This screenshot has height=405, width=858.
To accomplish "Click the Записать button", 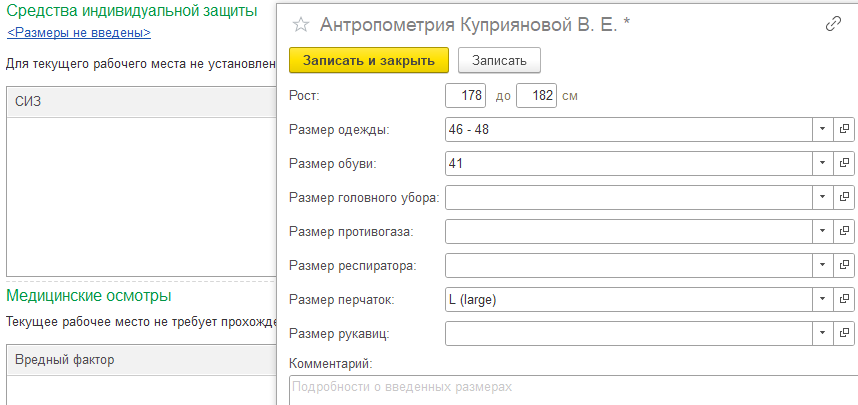I will pyautogui.click(x=499, y=60).
